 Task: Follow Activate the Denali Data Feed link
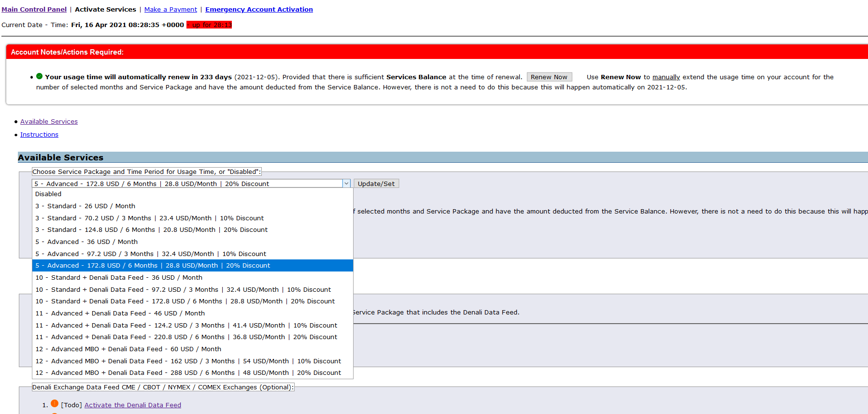click(133, 405)
